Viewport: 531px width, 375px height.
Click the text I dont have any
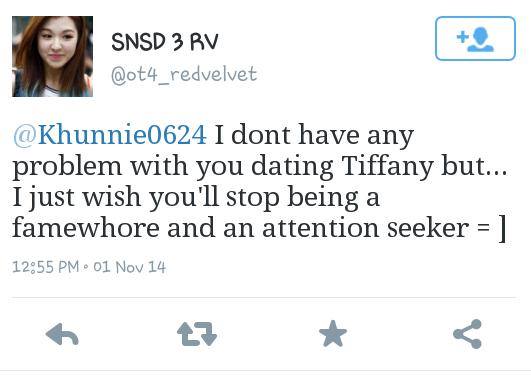click(314, 136)
